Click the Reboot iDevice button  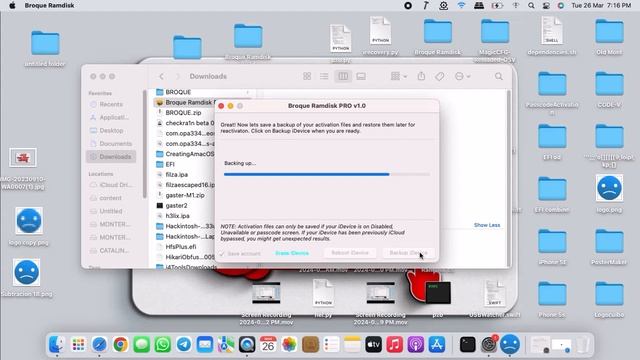(x=350, y=253)
